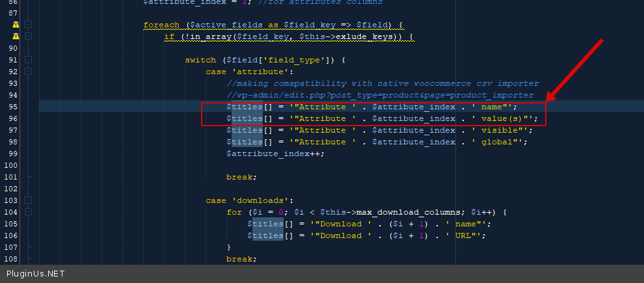Click the PluginUs.NET watermark label

35,274
